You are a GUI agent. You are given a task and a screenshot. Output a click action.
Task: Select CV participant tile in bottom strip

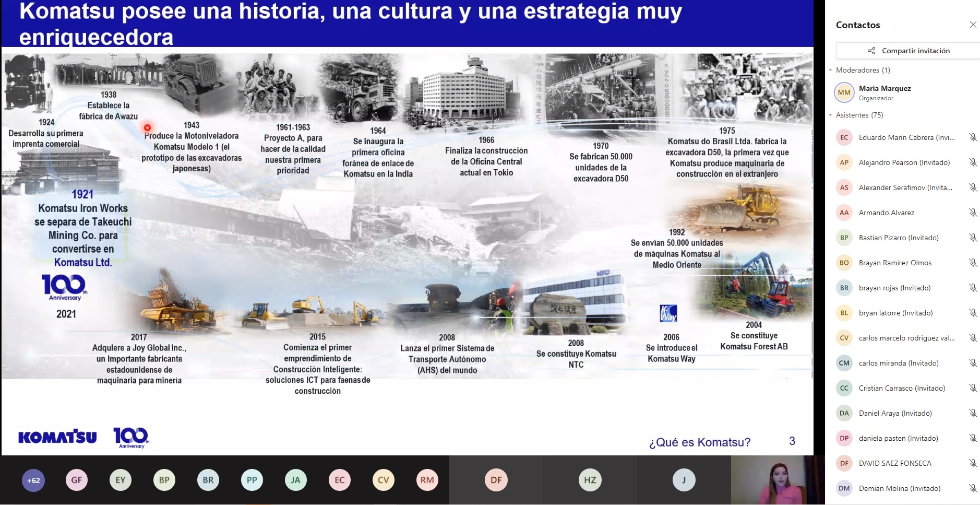(384, 480)
